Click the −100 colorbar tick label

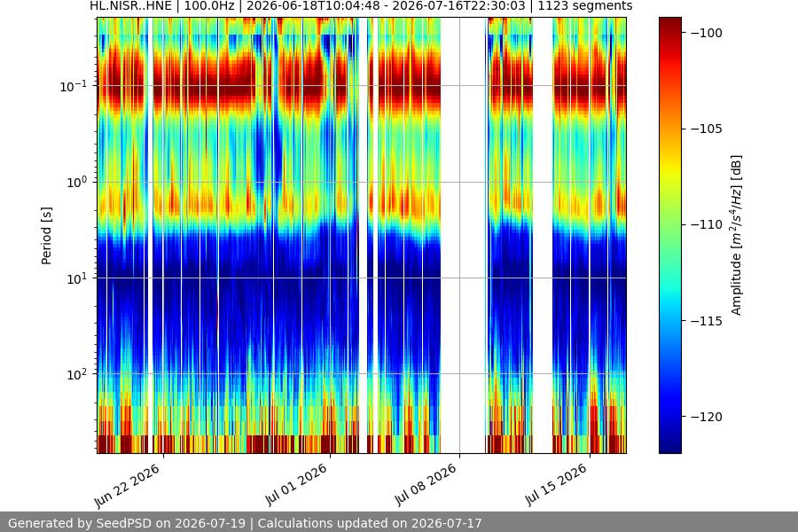[707, 33]
